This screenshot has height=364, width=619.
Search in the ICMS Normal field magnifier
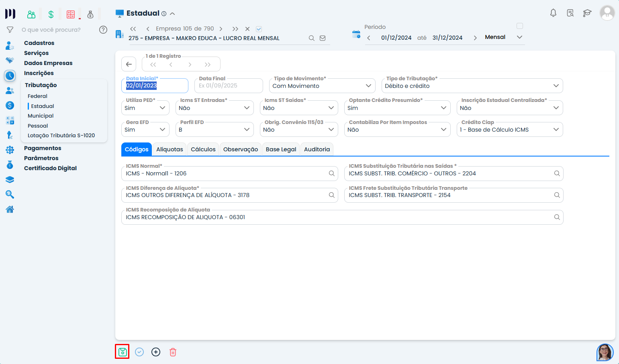click(332, 173)
